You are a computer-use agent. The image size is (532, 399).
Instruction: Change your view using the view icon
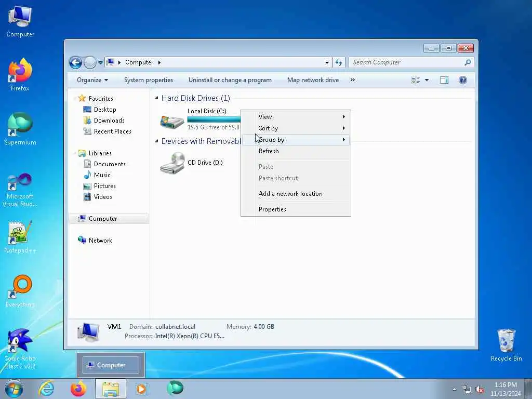tap(416, 80)
